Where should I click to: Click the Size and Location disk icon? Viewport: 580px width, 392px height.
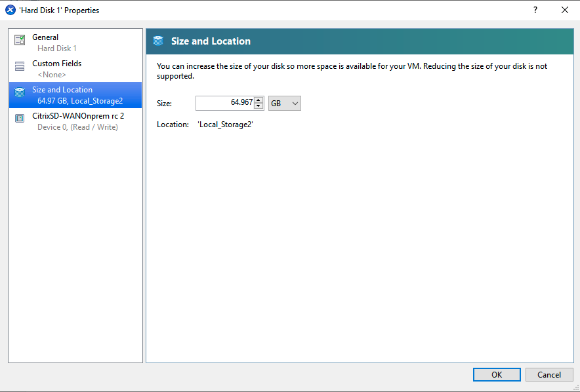point(20,92)
